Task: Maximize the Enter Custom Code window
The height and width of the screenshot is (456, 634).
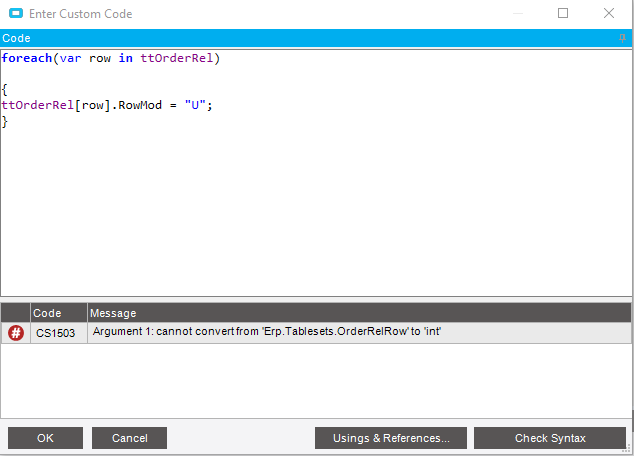Action: tap(563, 13)
